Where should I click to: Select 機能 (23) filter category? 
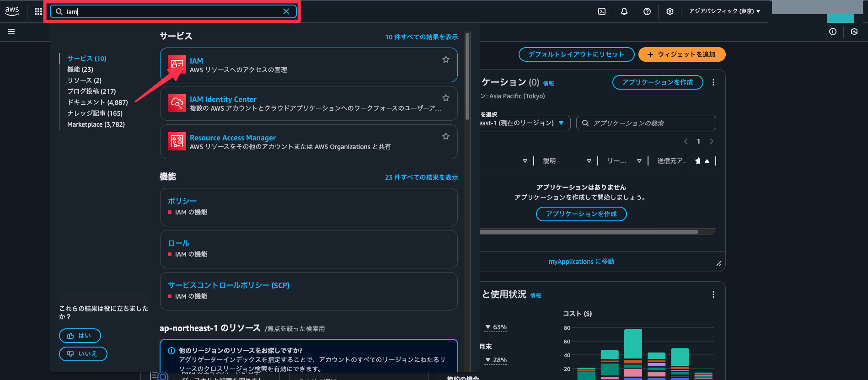point(80,70)
